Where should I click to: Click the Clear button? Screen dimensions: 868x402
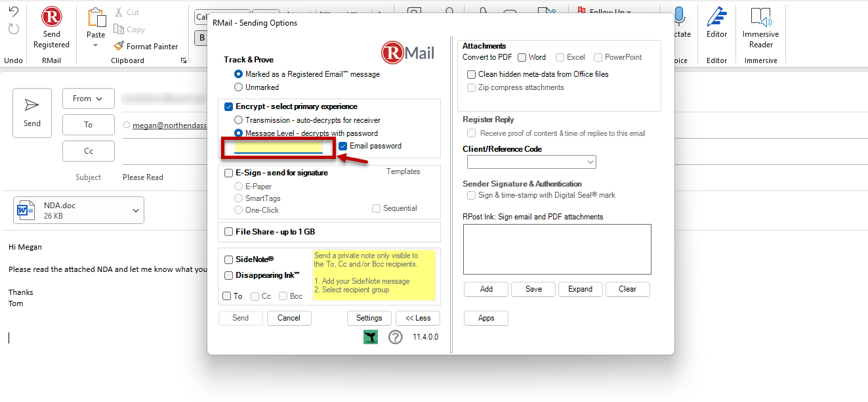click(x=628, y=289)
